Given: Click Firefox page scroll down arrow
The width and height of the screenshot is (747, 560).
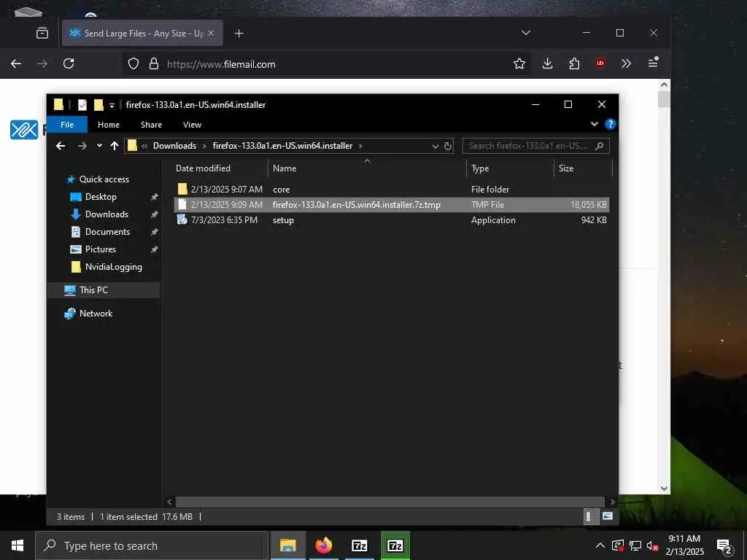Looking at the screenshot, I should point(664,489).
